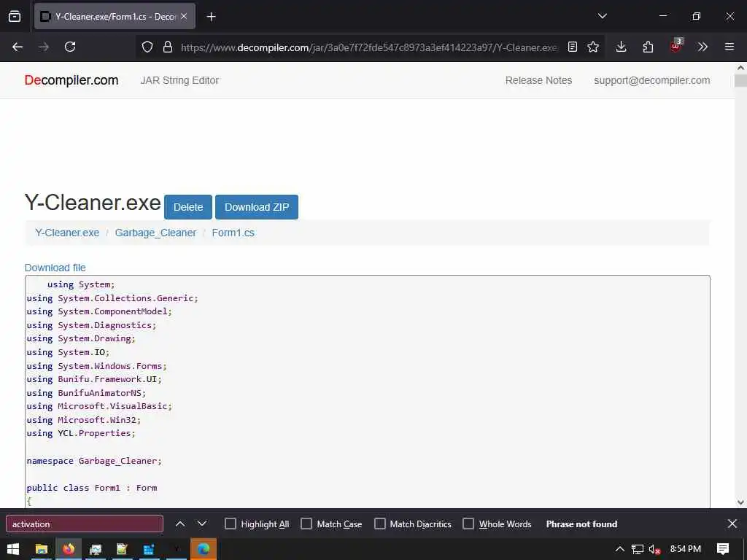The image size is (747, 560).
Task: Open Release Notes nav item
Action: pos(538,80)
